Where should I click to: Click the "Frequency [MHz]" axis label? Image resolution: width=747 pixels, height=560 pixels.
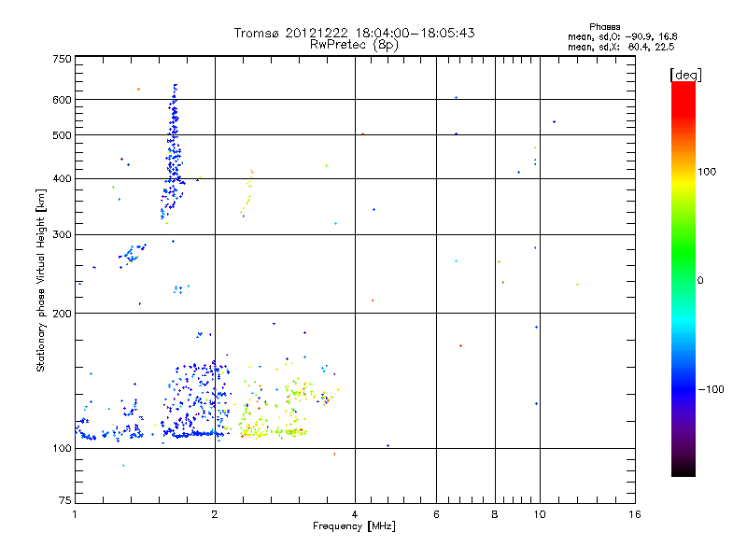(354, 526)
